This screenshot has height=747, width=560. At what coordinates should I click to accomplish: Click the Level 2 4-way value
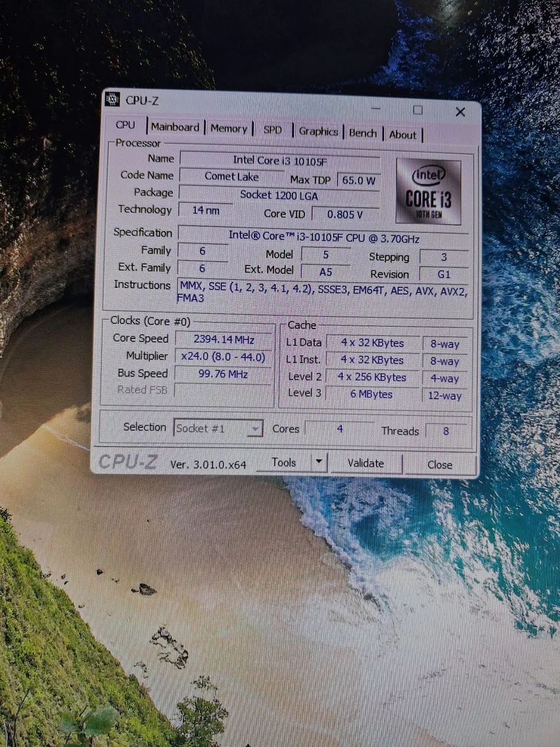[x=444, y=378]
